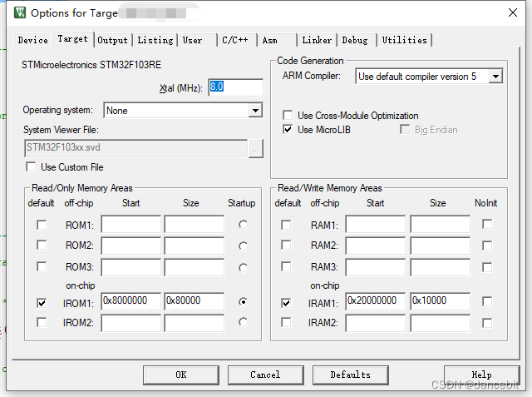Check the RAM1 default checkbox
532x397 pixels.
(x=286, y=225)
